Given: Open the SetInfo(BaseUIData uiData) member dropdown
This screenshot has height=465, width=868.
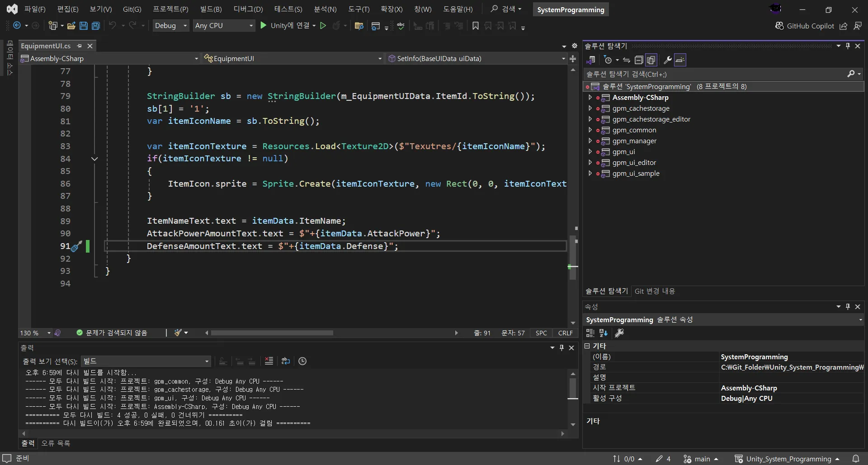Looking at the screenshot, I should 476,58.
